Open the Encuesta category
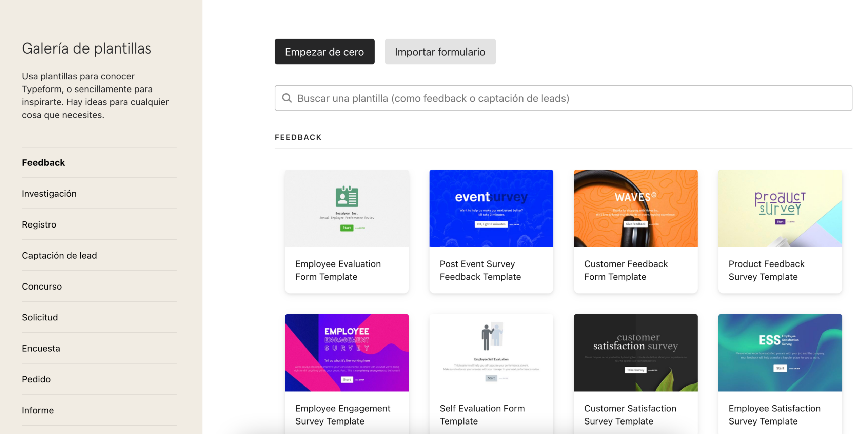The image size is (868, 434). point(41,348)
